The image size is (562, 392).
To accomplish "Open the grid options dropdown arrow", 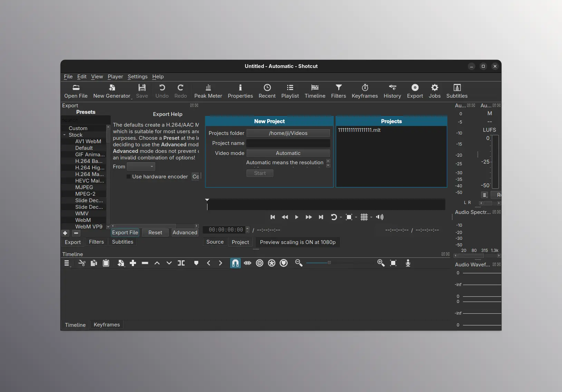I will click(371, 217).
